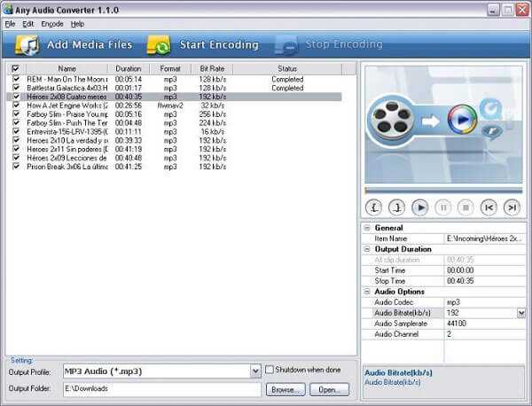This screenshot has width=532, height=406.
Task: Toggle the select-all checkbox in the header
Action: 15,68
